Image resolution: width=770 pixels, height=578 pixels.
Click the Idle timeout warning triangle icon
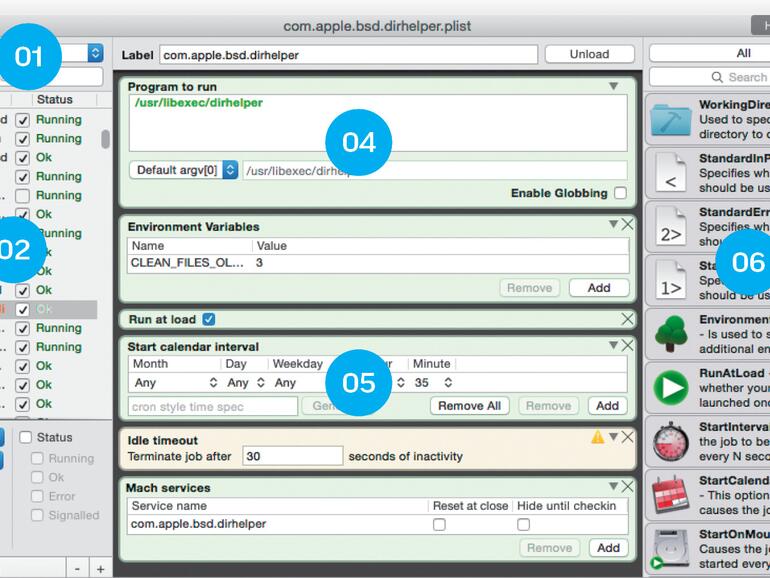click(x=598, y=436)
